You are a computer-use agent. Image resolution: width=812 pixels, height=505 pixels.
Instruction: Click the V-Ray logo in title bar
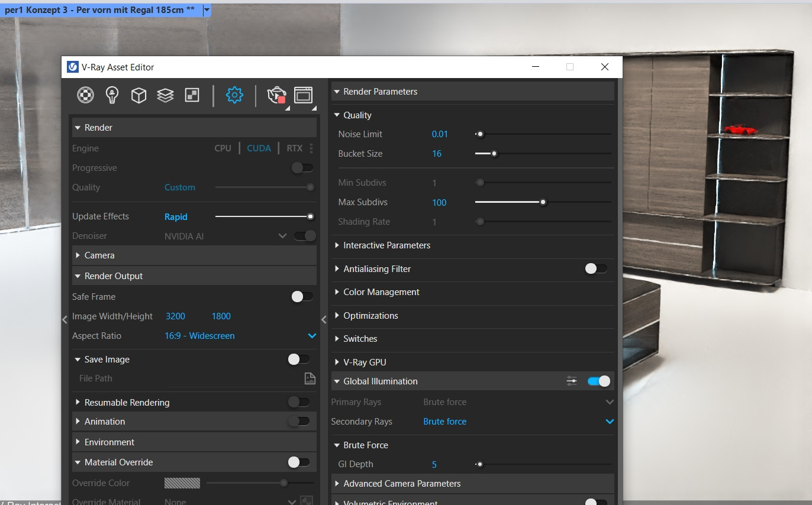(x=73, y=67)
